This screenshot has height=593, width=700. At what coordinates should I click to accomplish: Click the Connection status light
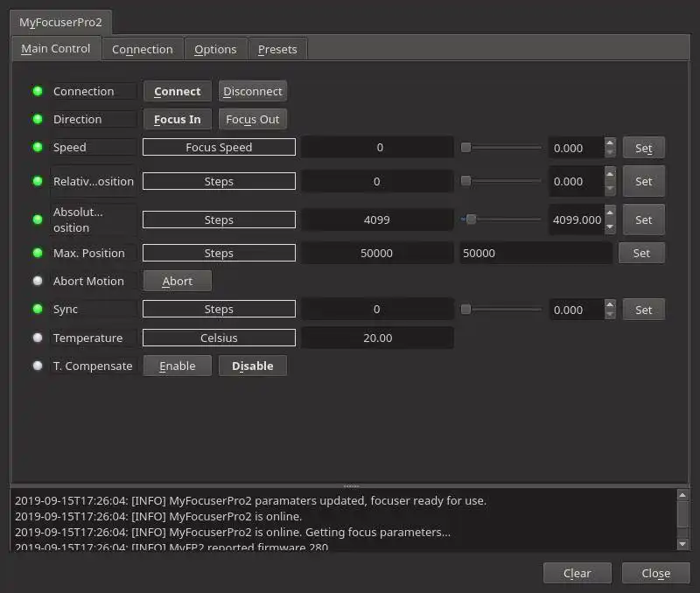(38, 91)
